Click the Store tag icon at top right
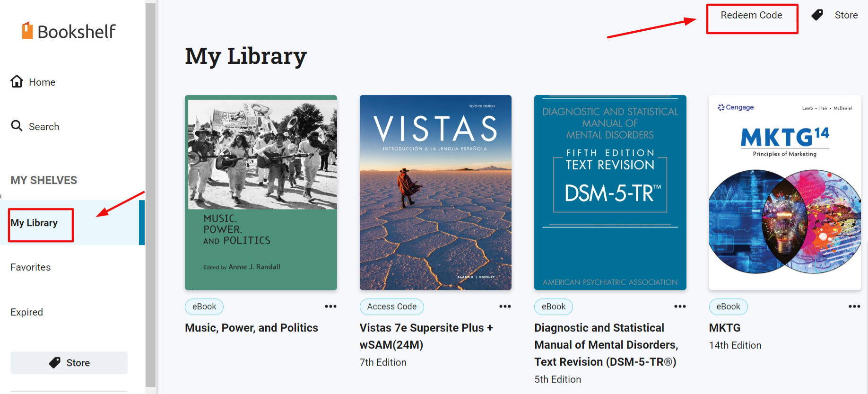The image size is (868, 394). tap(817, 15)
